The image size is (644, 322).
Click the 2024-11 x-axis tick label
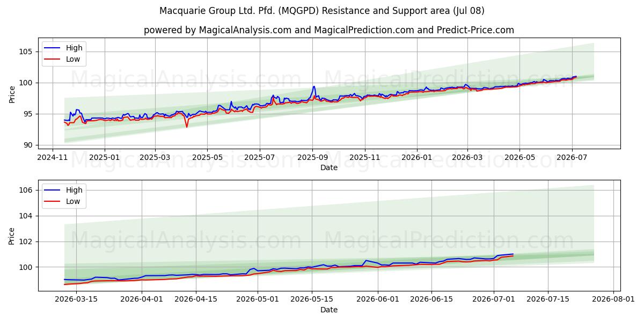52,157
